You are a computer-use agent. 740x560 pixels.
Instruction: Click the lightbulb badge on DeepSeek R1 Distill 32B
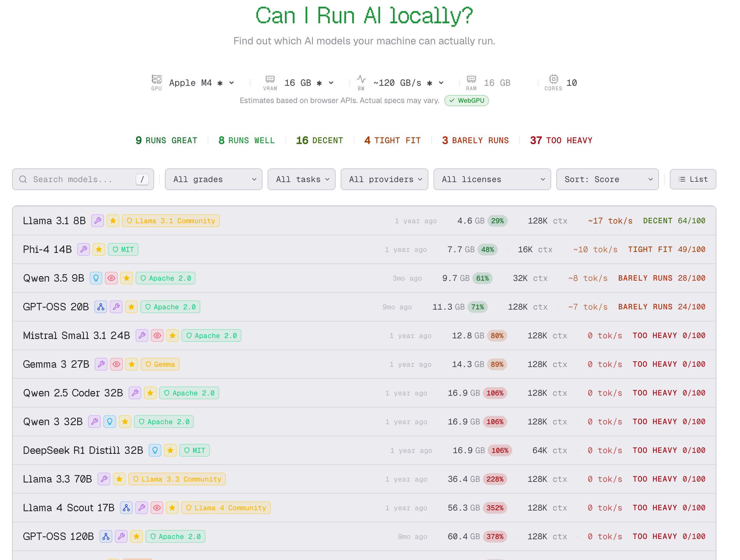click(x=155, y=451)
